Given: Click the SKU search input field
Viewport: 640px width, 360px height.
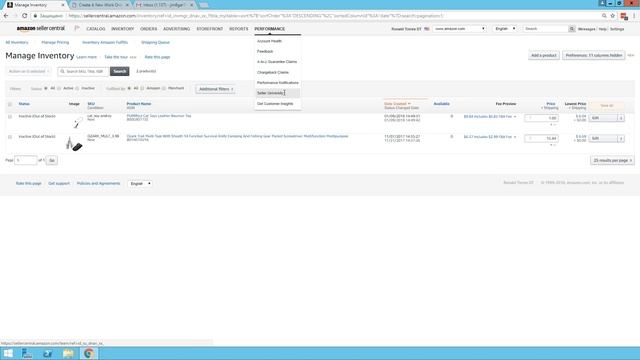Looking at the screenshot, I should [x=83, y=71].
